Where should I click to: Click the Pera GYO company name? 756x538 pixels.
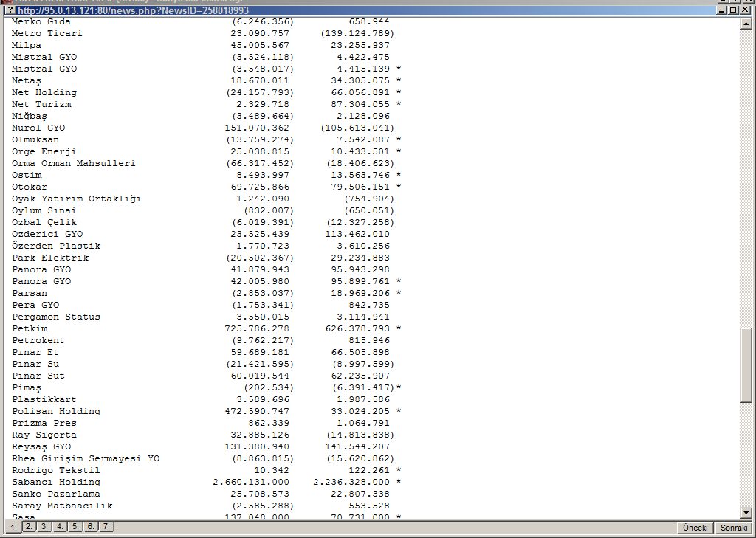pos(35,305)
